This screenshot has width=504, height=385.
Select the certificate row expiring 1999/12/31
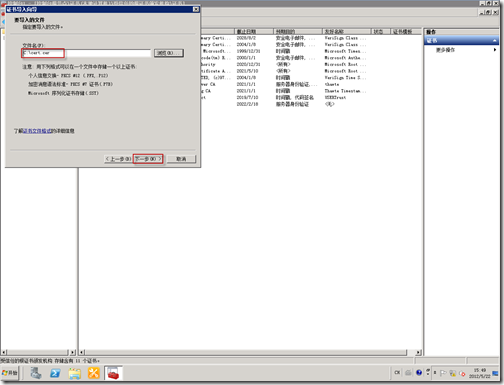tap(311, 51)
